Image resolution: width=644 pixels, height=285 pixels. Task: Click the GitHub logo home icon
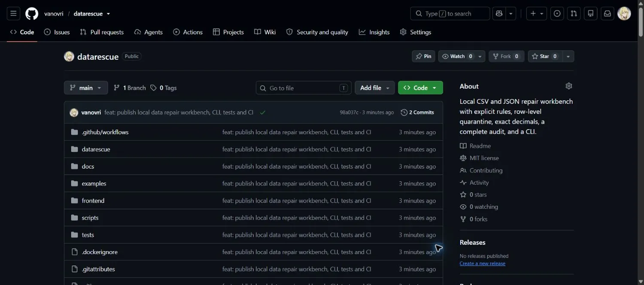point(32,14)
